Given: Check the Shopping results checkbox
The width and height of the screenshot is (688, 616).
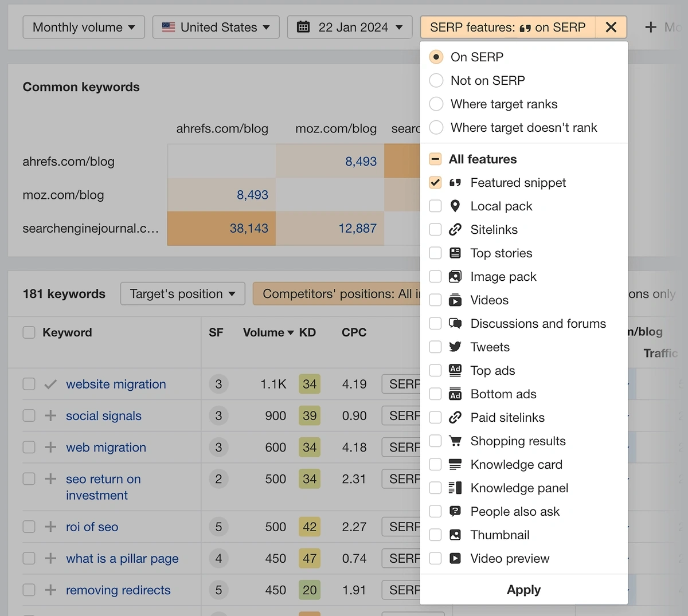Looking at the screenshot, I should (436, 441).
